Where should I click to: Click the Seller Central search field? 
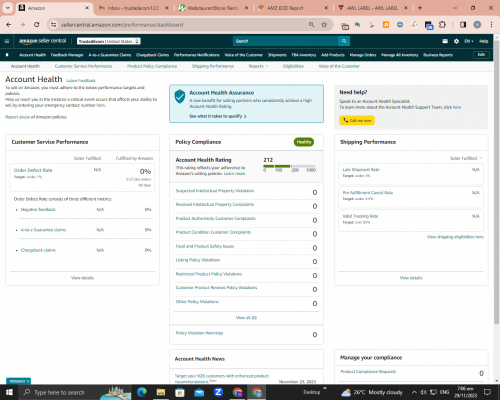(x=285, y=41)
